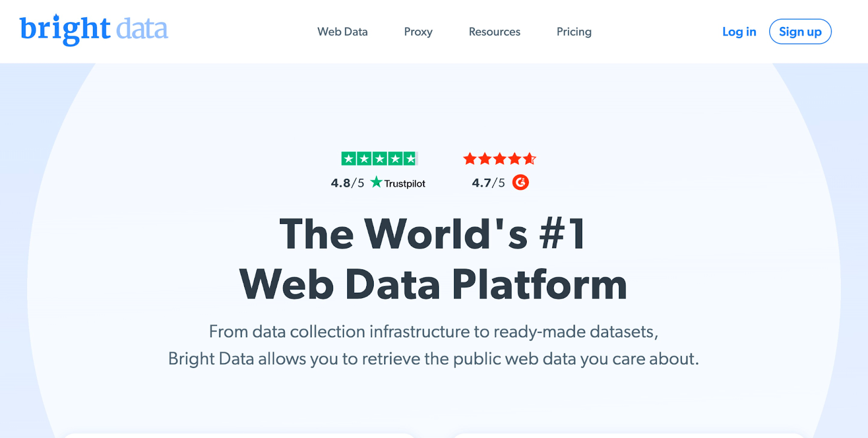The width and height of the screenshot is (868, 438).
Task: Click the headline line "The World's #1"
Action: tap(433, 234)
